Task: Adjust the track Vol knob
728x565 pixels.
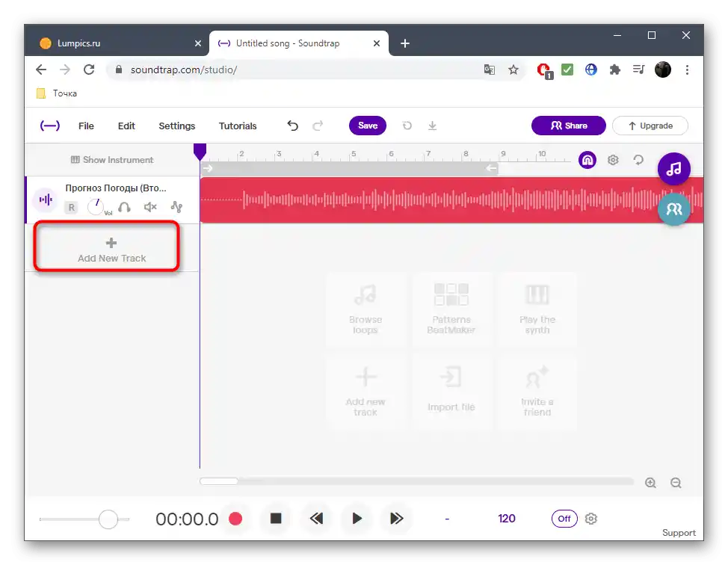Action: (96, 207)
